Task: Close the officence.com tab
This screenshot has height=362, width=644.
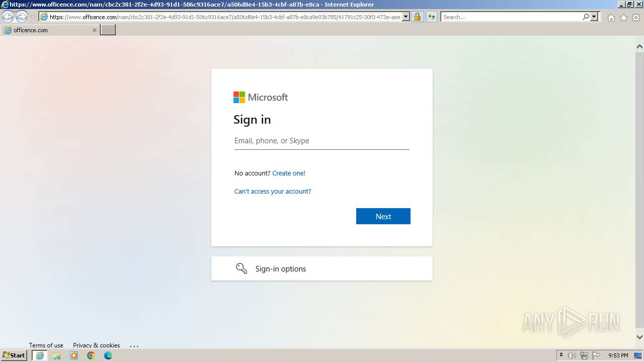Action: (x=94, y=30)
